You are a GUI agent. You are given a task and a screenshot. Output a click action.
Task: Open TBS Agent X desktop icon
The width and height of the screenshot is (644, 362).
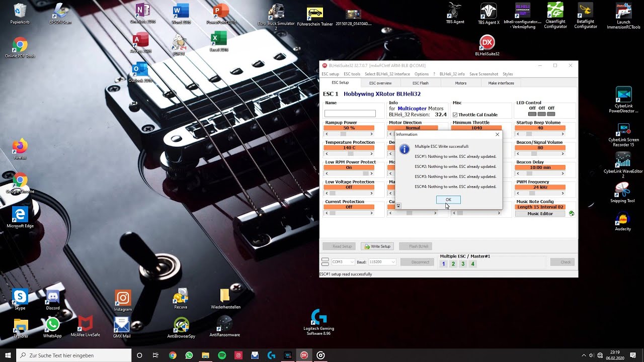489,14
